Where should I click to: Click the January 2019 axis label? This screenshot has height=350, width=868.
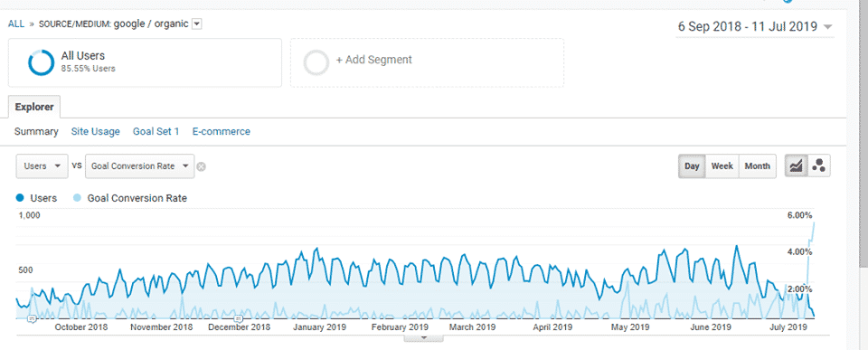320,327
